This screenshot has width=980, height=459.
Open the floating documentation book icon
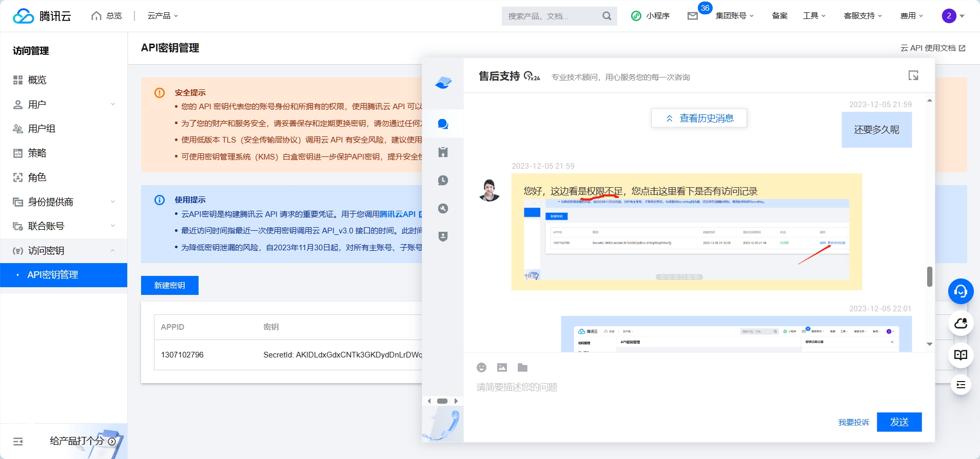(961, 355)
